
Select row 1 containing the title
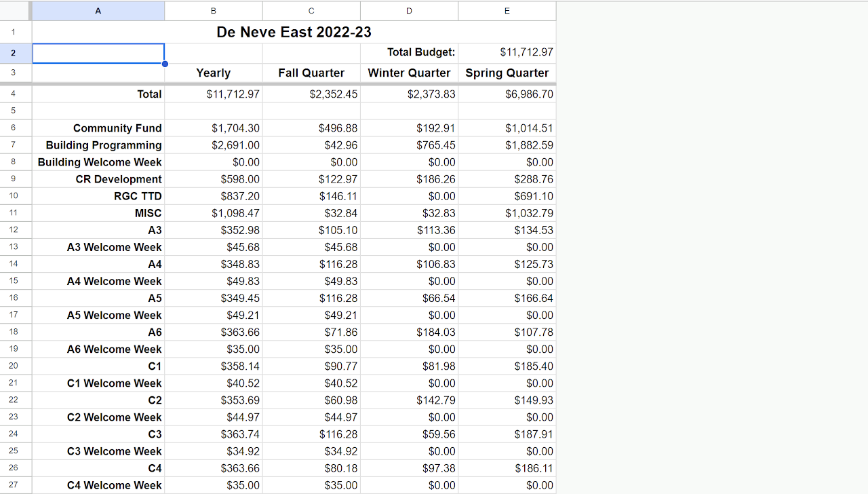pyautogui.click(x=14, y=32)
